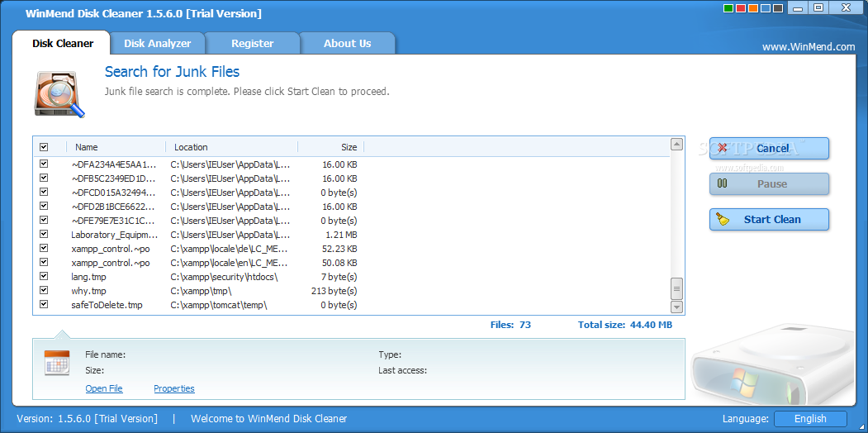Screen dimensions: 868x433
Task: Click the 7 byte(s) size cell
Action: pyautogui.click(x=339, y=277)
